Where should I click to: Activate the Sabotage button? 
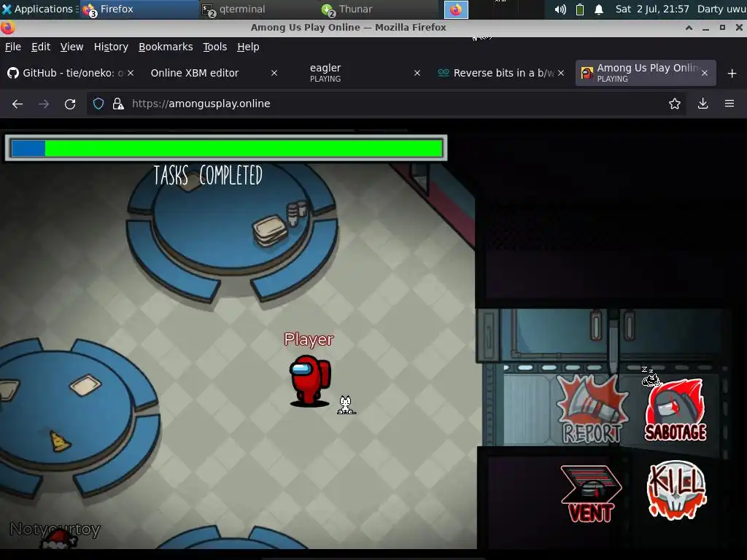pos(675,411)
